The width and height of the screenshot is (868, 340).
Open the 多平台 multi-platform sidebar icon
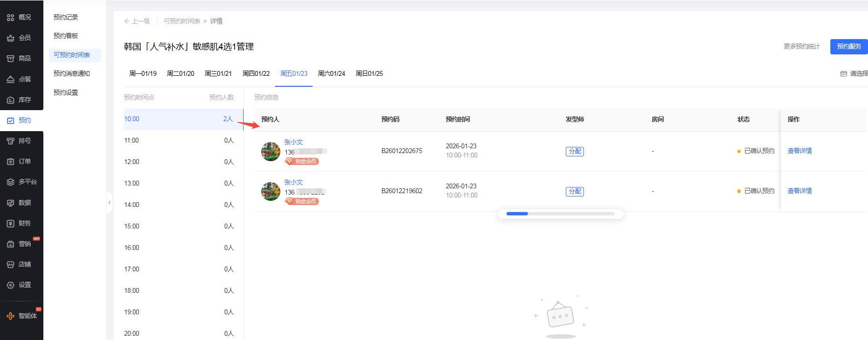[x=10, y=182]
